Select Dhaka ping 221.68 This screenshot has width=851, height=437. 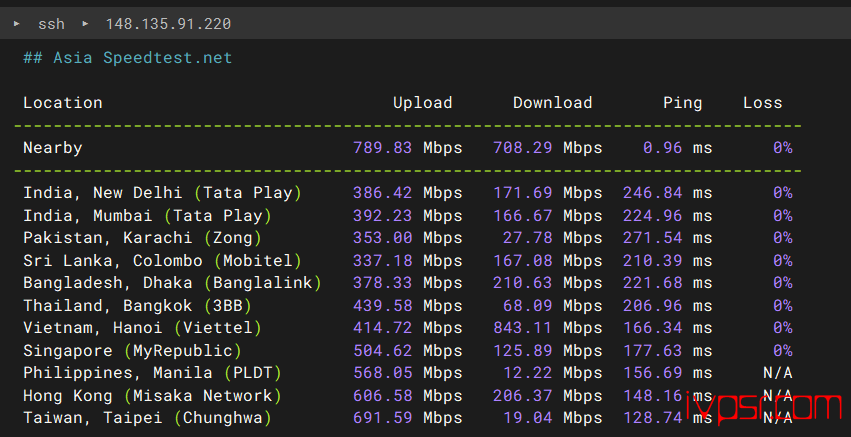click(x=652, y=283)
